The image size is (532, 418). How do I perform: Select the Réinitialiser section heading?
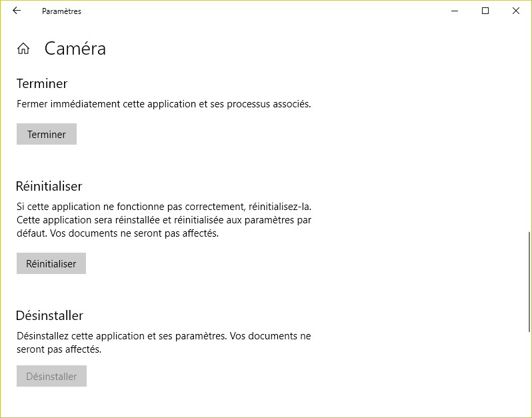(49, 186)
